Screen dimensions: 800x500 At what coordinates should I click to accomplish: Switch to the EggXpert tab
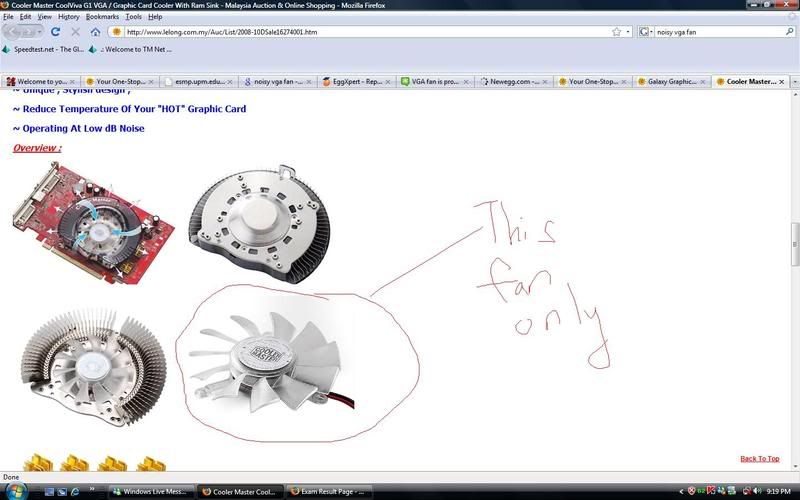click(x=356, y=82)
